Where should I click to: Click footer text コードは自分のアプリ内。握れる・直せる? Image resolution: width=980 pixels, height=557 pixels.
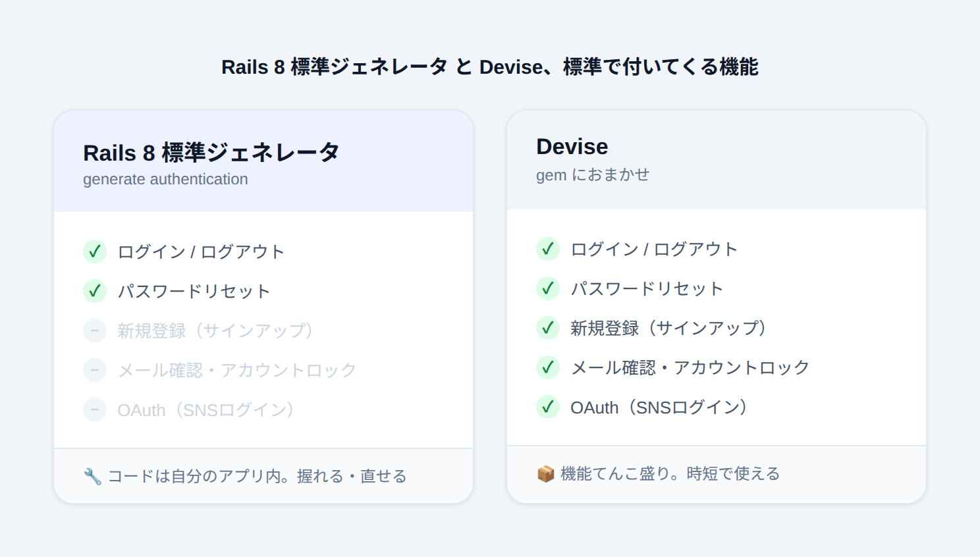click(257, 476)
